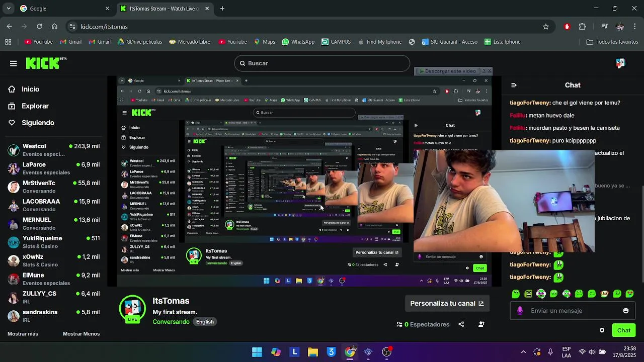Click Personaliza tu canal button

[x=447, y=303]
